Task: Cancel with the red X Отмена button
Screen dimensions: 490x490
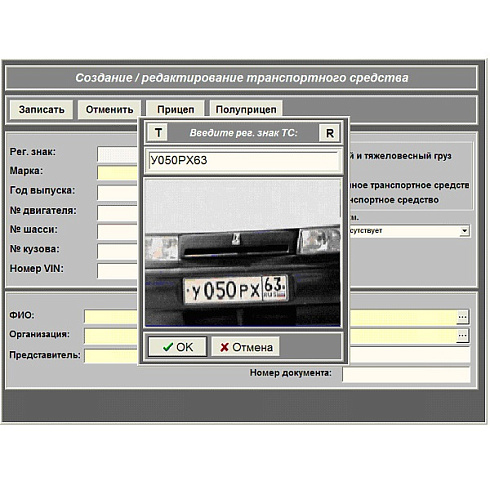Action: [246, 347]
